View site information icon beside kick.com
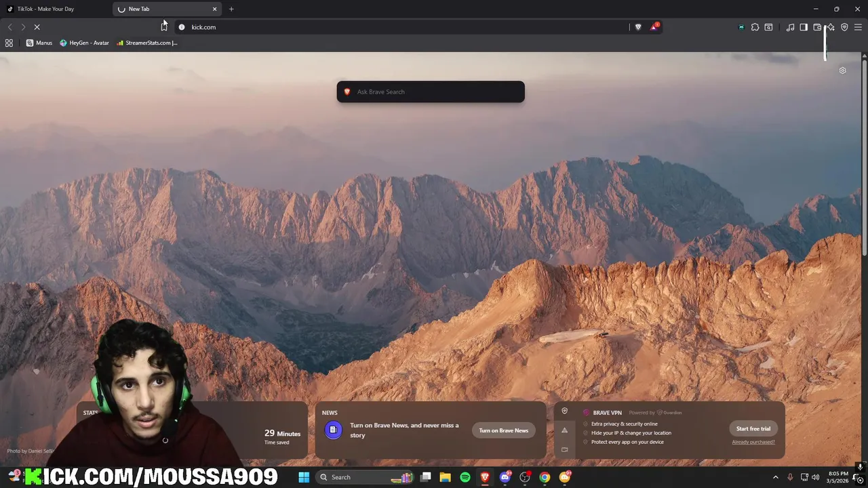The image size is (868, 488). tap(182, 27)
